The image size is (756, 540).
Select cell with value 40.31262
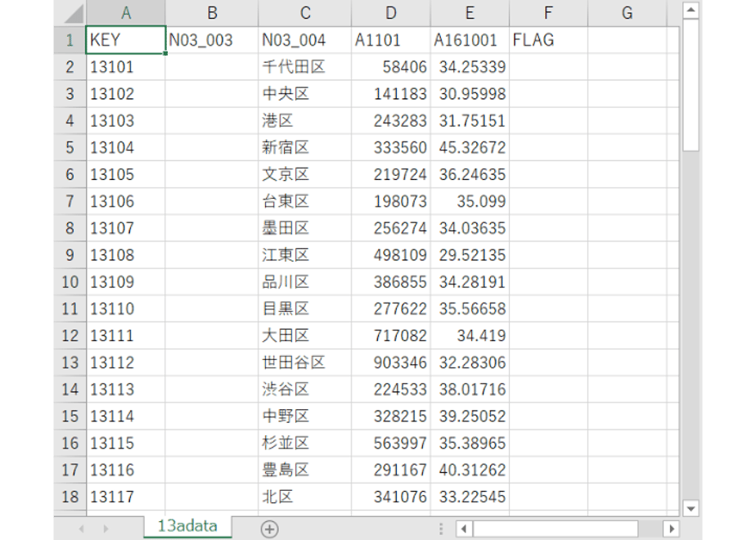(x=470, y=470)
